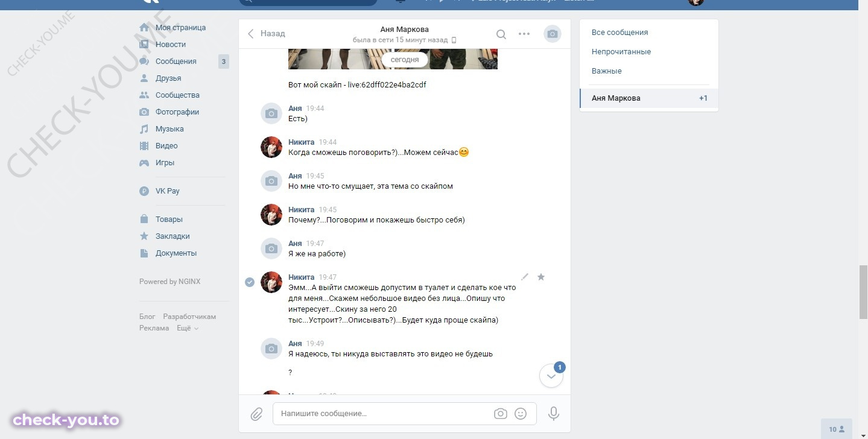Open the Реклама footer link

pyautogui.click(x=154, y=328)
